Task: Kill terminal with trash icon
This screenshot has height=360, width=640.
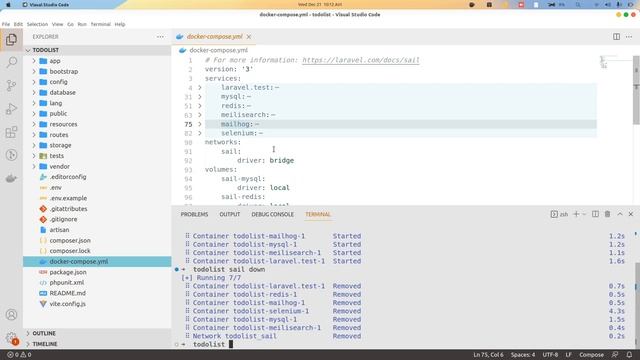Action: click(607, 214)
